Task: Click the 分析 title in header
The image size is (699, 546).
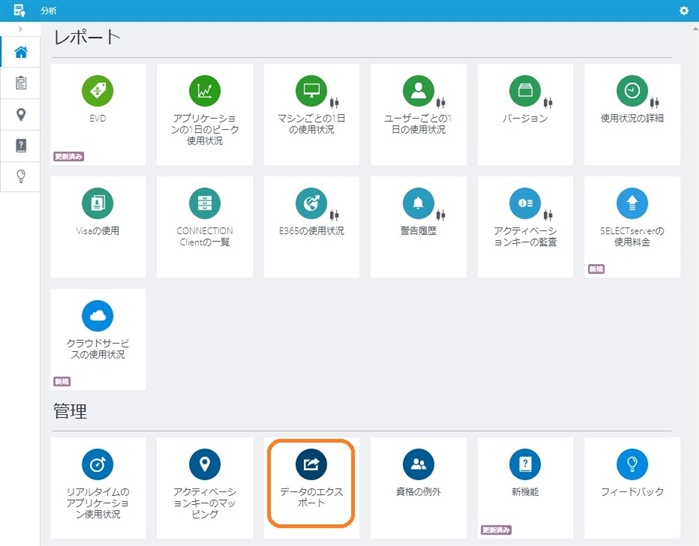Action: pos(49,11)
